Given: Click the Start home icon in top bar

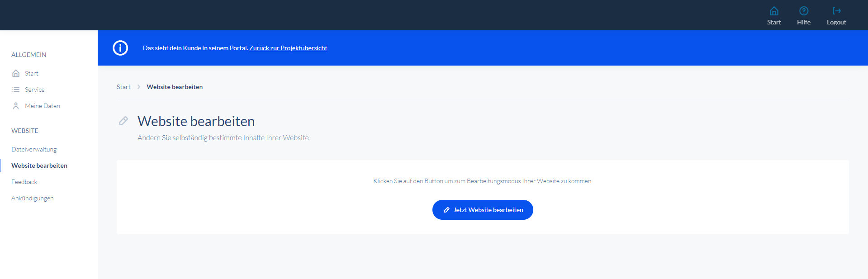Looking at the screenshot, I should 774,11.
